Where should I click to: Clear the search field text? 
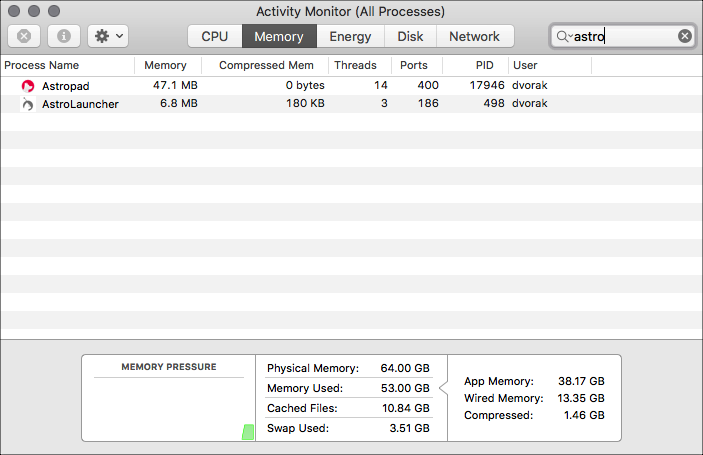coord(685,36)
